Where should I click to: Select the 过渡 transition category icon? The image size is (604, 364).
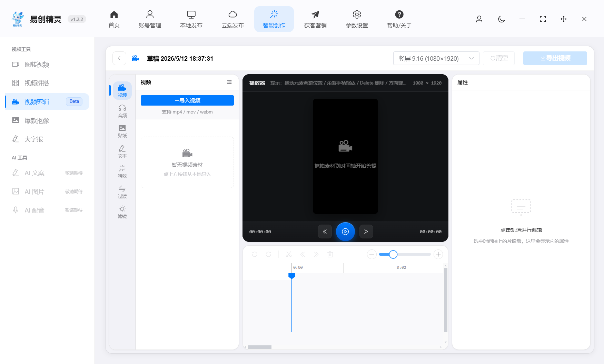[x=122, y=192]
